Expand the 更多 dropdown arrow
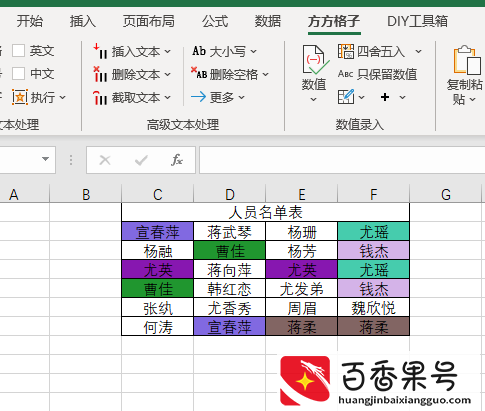The height and width of the screenshot is (411, 485). [242, 98]
